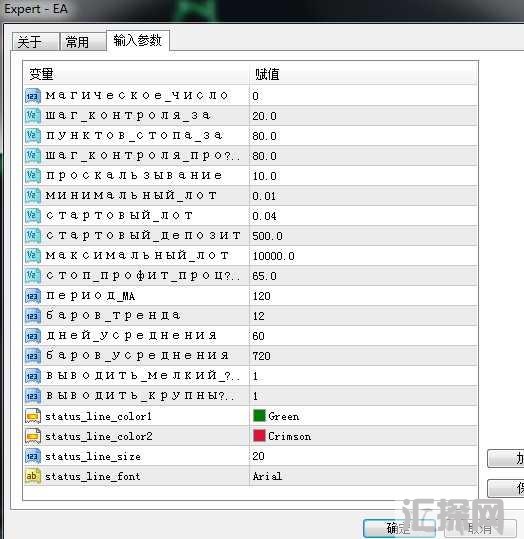Viewport: 524px width, 539px height.
Task: Select the дней_усреднения variable name
Action: [131, 336]
